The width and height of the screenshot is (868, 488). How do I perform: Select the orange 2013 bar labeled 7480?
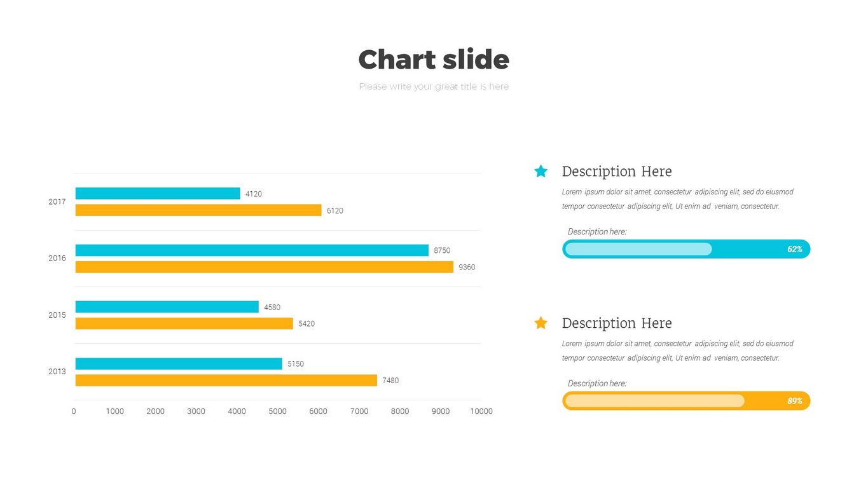tap(226, 380)
